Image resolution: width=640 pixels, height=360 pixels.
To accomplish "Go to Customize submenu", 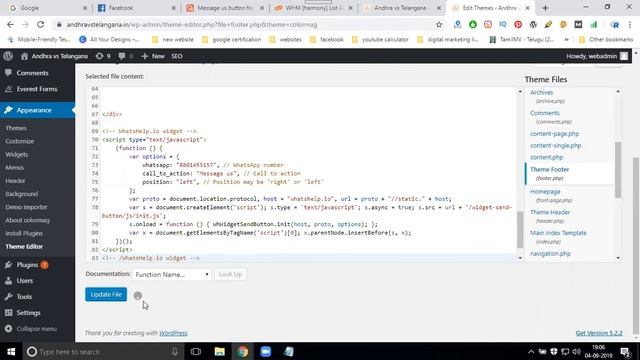I will (x=20, y=141).
